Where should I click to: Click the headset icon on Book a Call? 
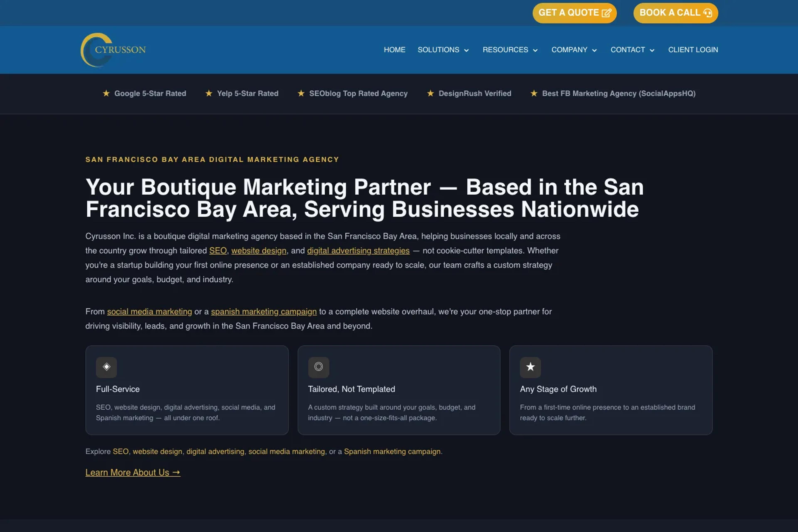[x=708, y=13]
